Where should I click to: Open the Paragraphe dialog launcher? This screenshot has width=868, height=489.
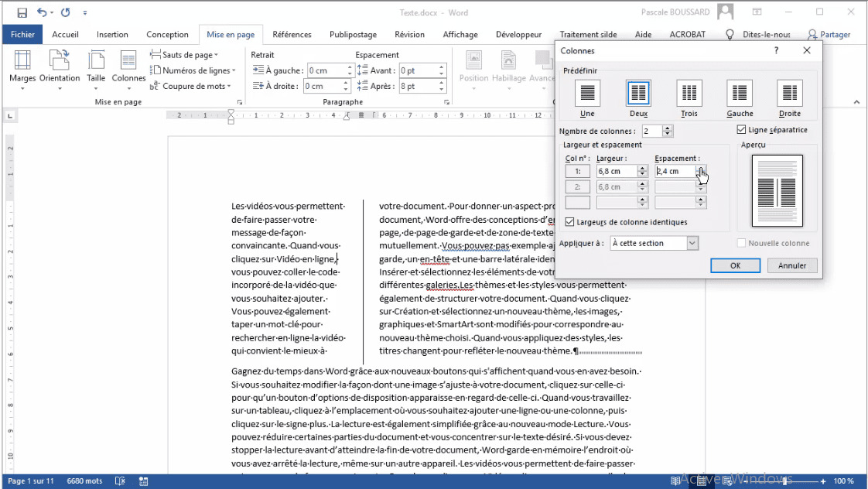tap(446, 102)
